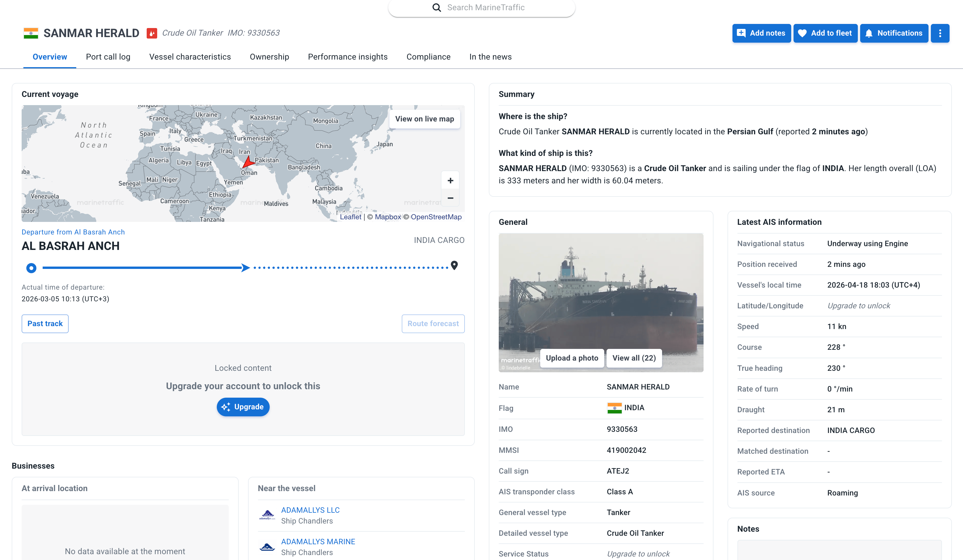Click the red crude oil tanker type icon
The height and width of the screenshot is (560, 963).
(152, 33)
